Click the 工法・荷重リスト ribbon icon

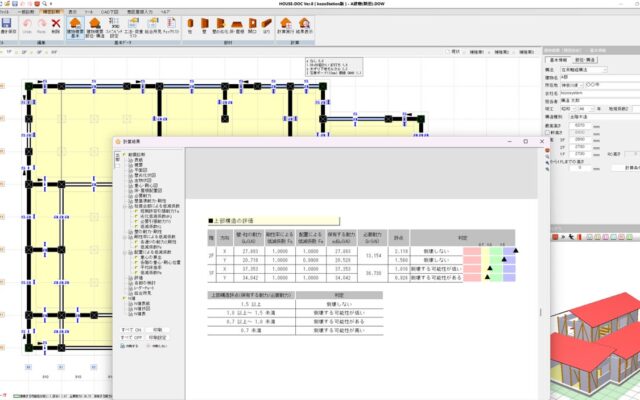tap(133, 23)
